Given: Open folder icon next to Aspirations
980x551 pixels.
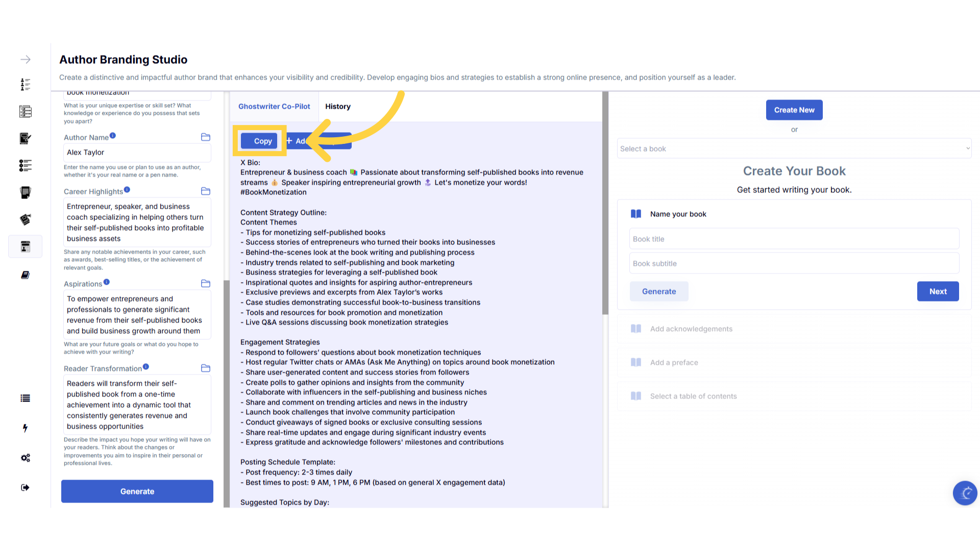Looking at the screenshot, I should pyautogui.click(x=206, y=284).
